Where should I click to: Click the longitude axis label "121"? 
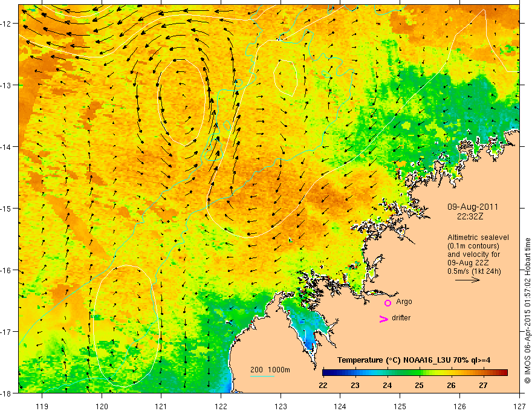161,406
